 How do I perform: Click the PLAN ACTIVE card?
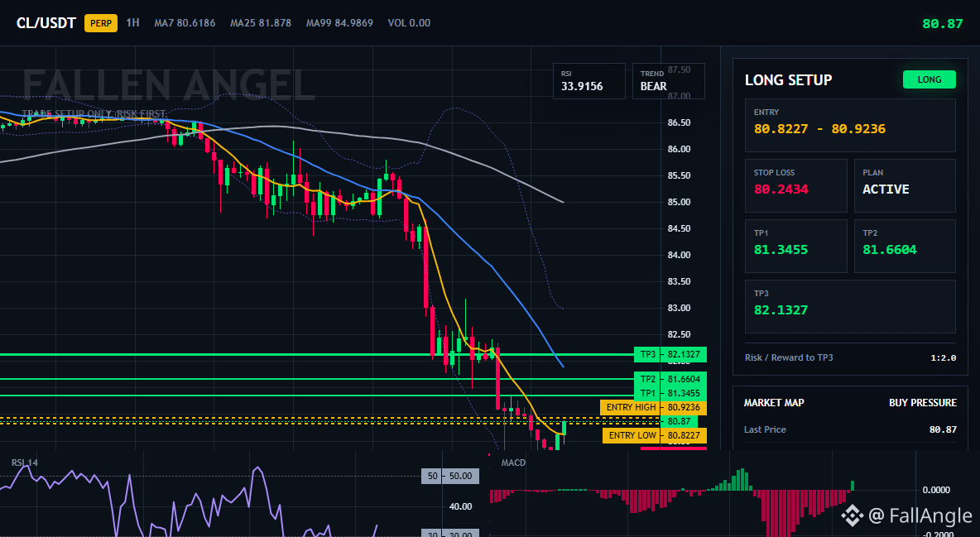[x=905, y=185]
